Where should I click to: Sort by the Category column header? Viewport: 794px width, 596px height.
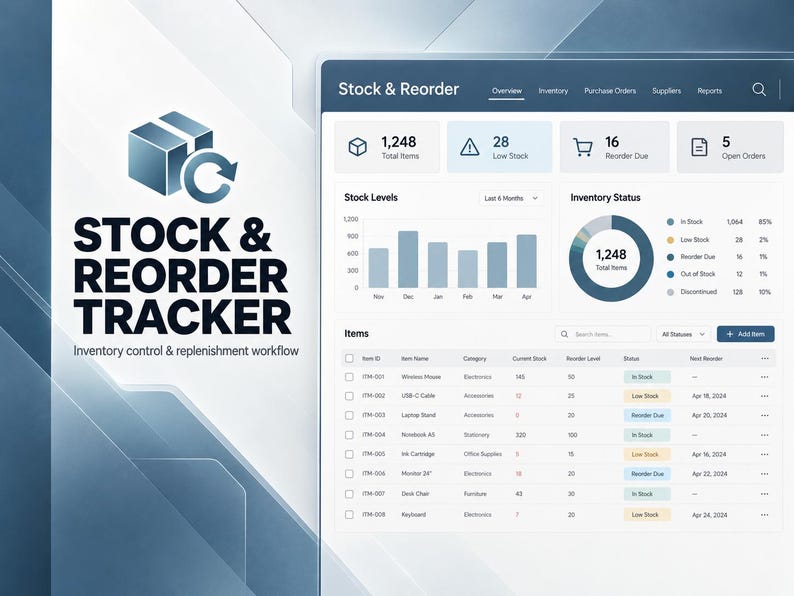tap(474, 359)
